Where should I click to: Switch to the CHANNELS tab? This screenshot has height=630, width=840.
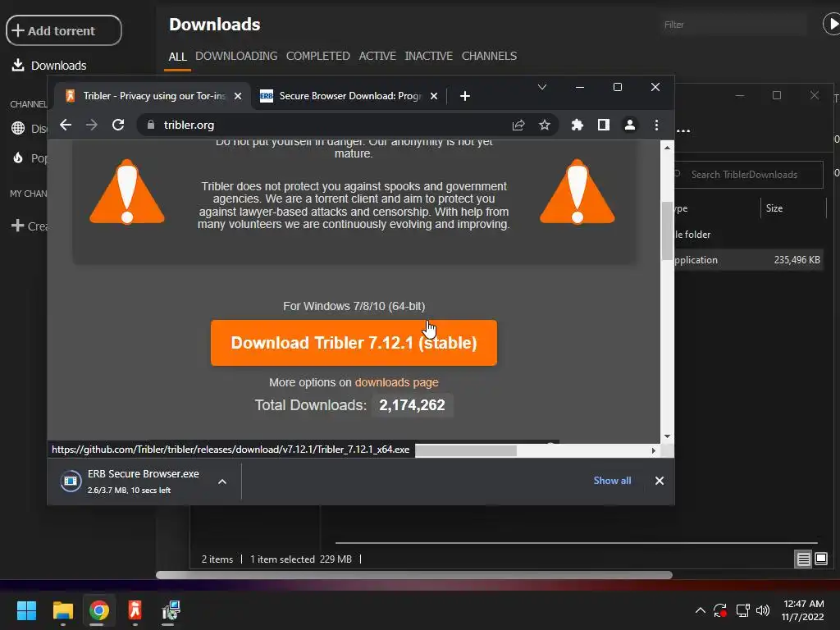pos(489,56)
